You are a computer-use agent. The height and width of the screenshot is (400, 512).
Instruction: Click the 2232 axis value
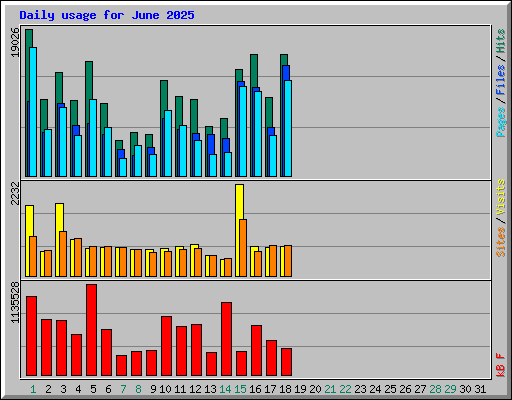tap(15, 193)
